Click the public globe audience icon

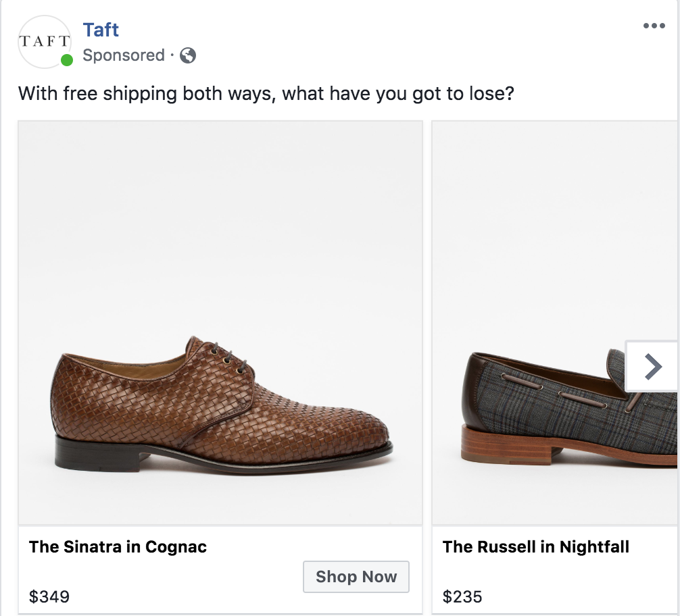(188, 55)
